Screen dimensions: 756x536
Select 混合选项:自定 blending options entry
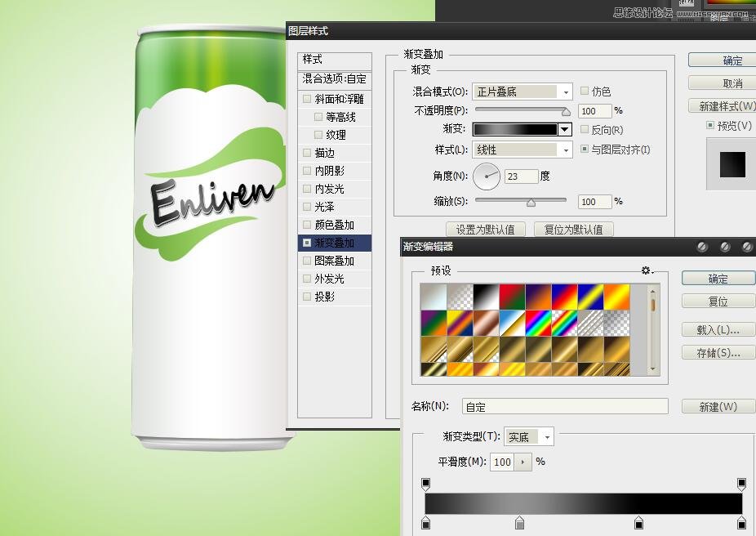click(x=334, y=79)
